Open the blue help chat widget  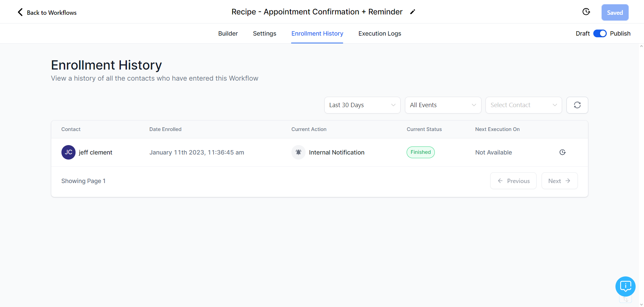point(625,286)
